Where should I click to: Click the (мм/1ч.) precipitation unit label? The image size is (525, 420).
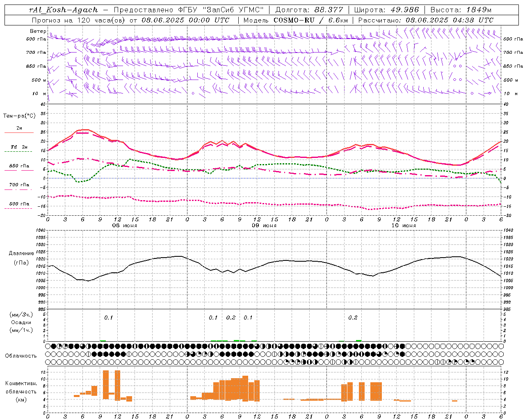coord(21,330)
